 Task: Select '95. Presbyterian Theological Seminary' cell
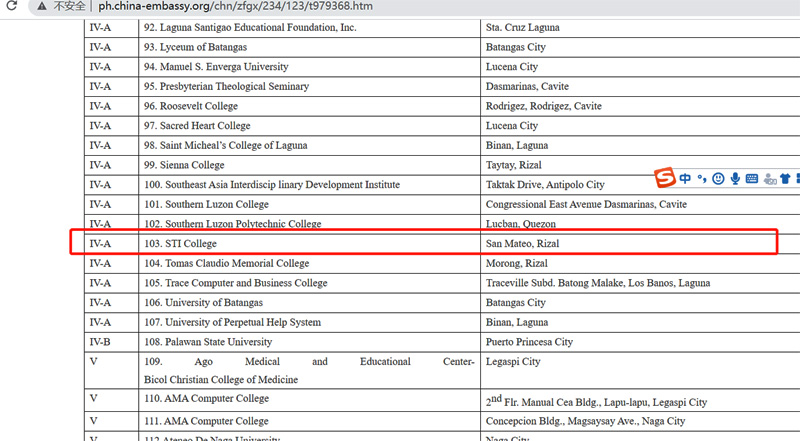[226, 86]
